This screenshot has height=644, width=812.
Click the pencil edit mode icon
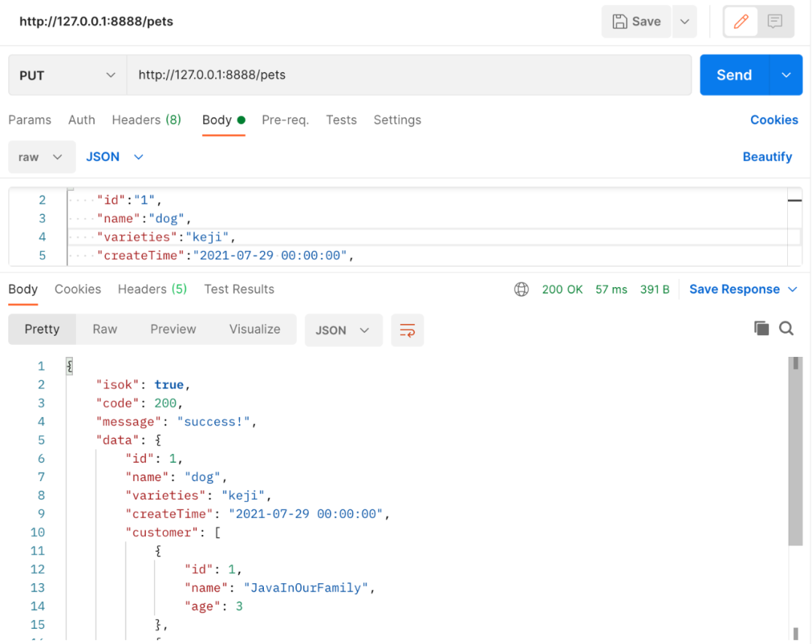(741, 22)
